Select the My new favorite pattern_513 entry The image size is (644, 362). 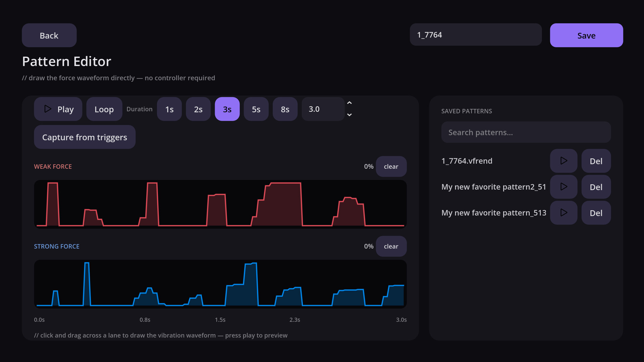[x=494, y=213]
